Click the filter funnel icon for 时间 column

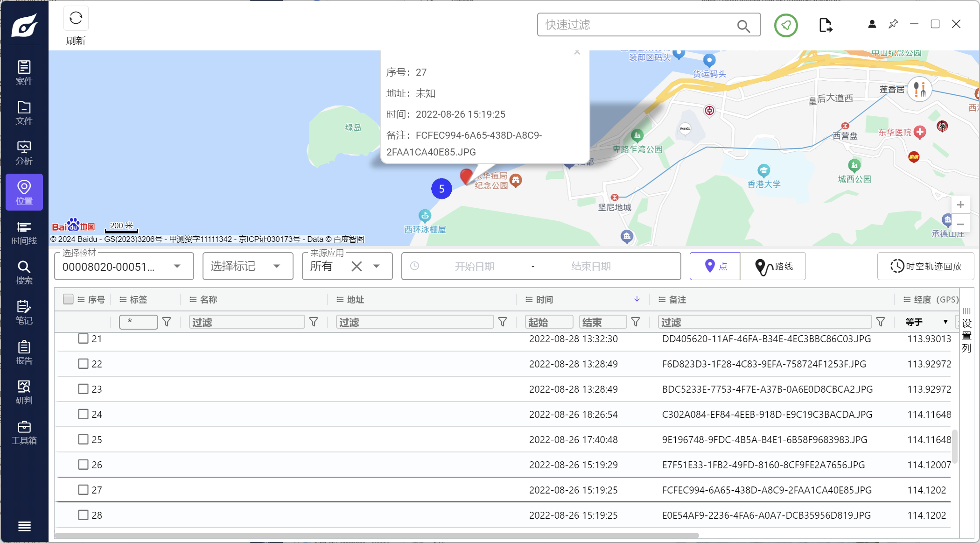coord(636,322)
